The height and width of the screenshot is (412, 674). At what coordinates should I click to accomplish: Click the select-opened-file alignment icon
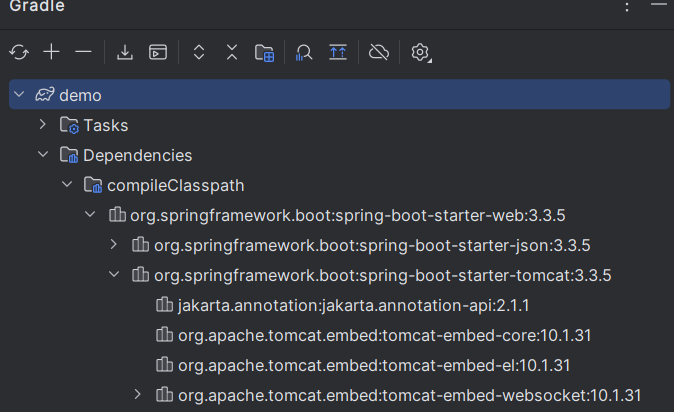[338, 52]
